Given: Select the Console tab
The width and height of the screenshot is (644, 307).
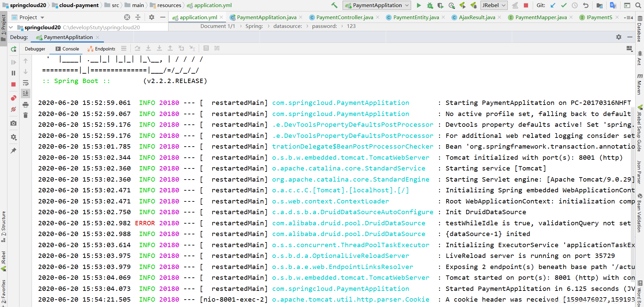Looking at the screenshot, I should pos(67,49).
